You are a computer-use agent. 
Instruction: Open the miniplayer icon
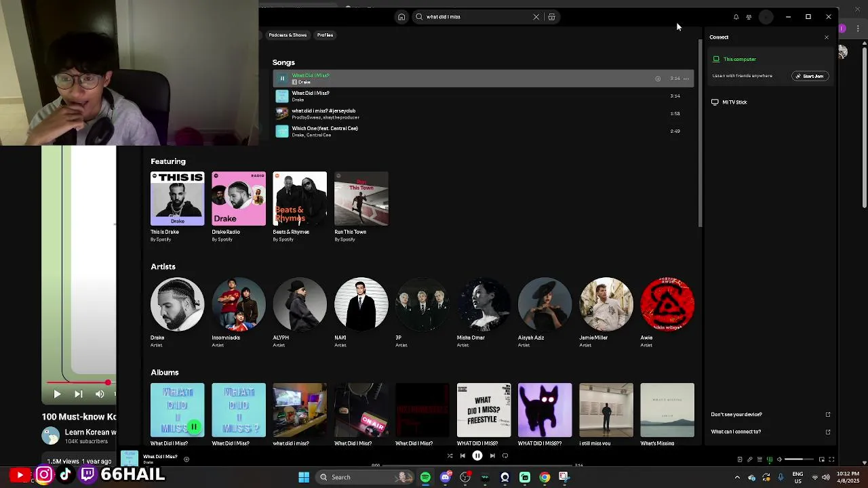coord(822,460)
